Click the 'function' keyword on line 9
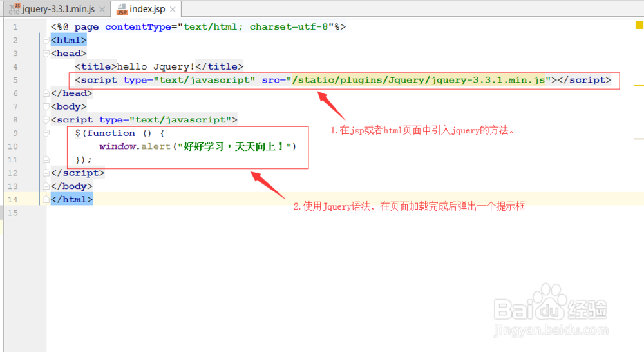 pos(111,133)
